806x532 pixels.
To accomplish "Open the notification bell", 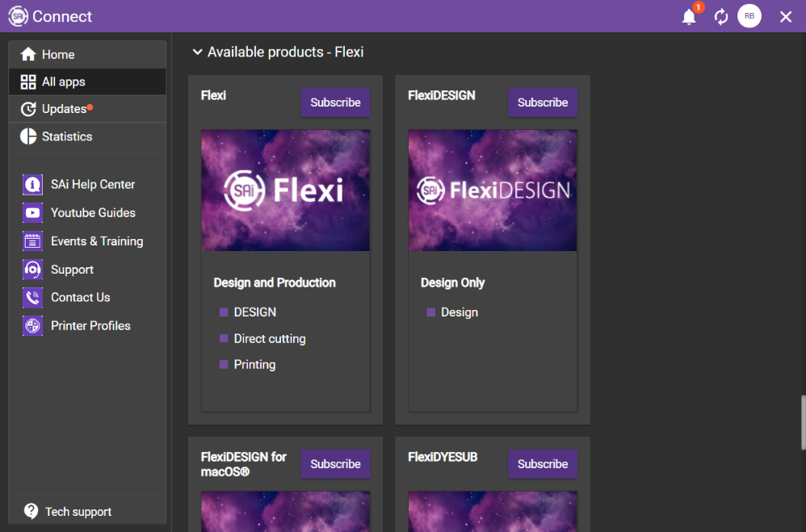I will pos(689,16).
